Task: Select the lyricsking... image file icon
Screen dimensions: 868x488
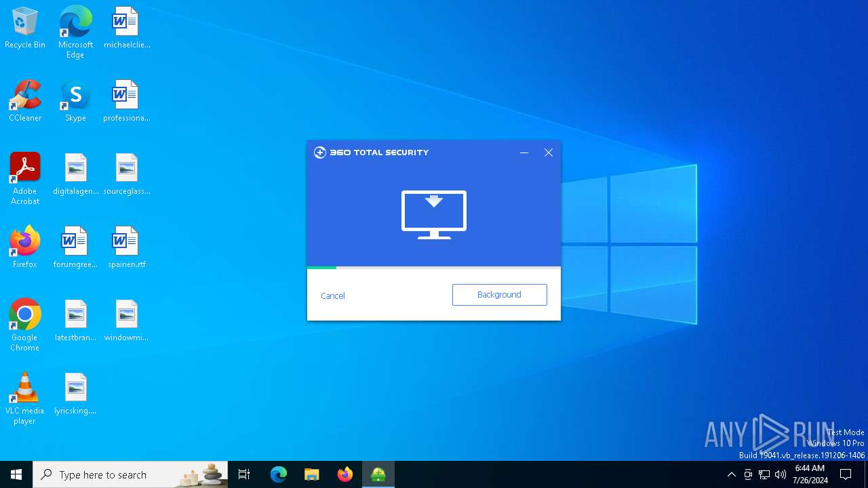Action: click(75, 394)
